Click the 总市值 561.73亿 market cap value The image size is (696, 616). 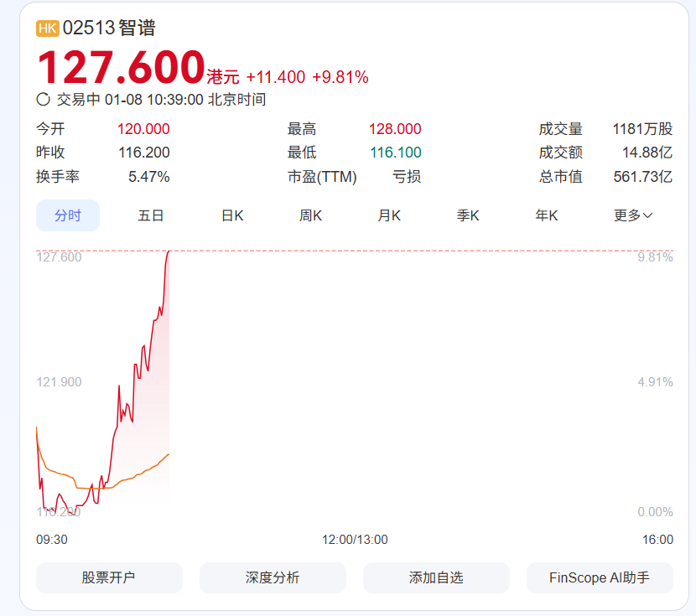click(x=641, y=177)
